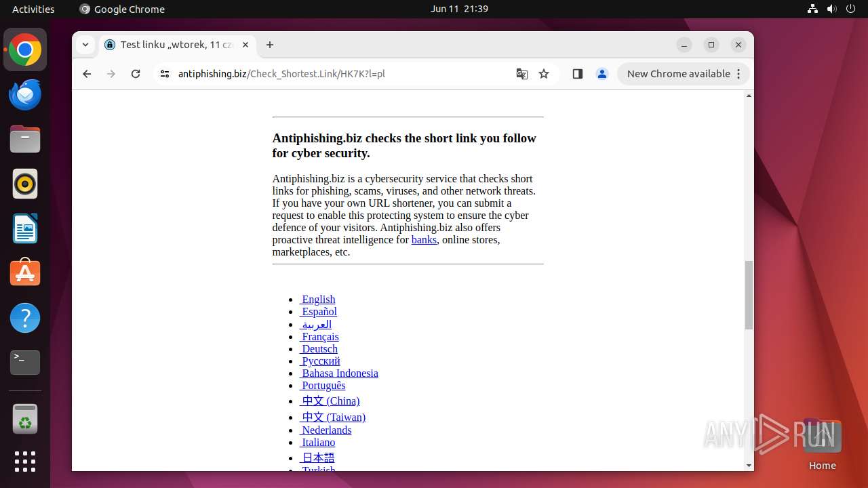Click the vertical scrollbar thumb

pos(749,295)
